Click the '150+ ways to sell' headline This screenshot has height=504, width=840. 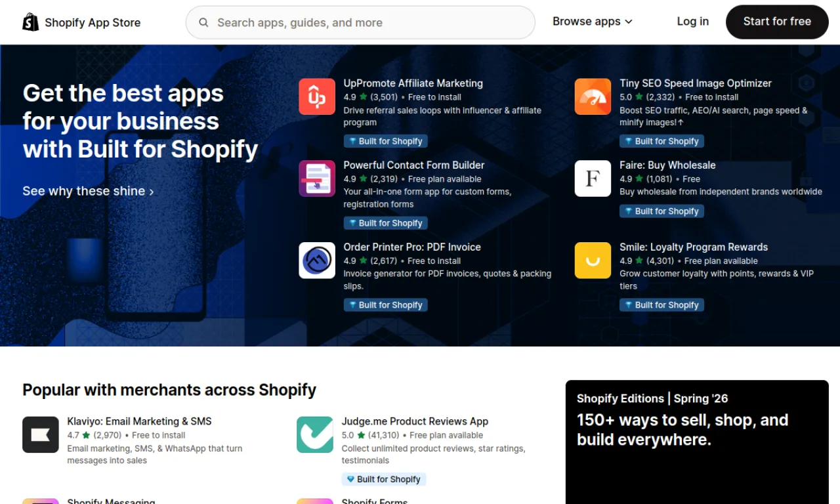682,430
